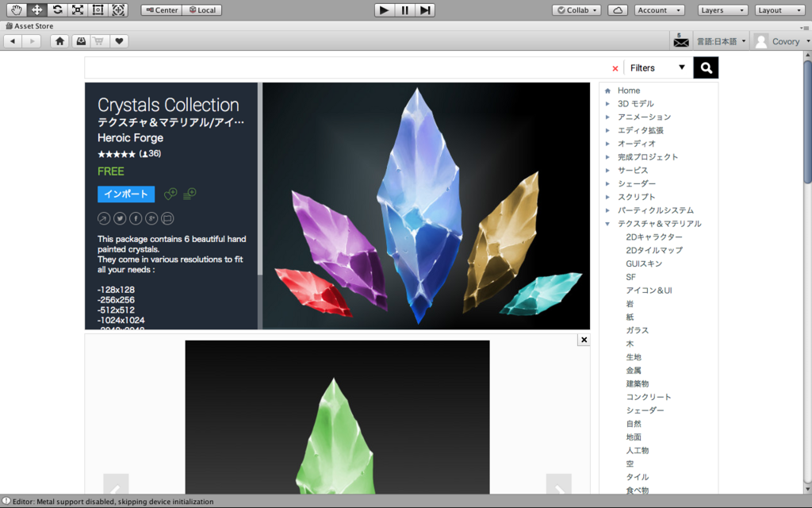
Task: Close the screenshot viewer
Action: click(584, 340)
